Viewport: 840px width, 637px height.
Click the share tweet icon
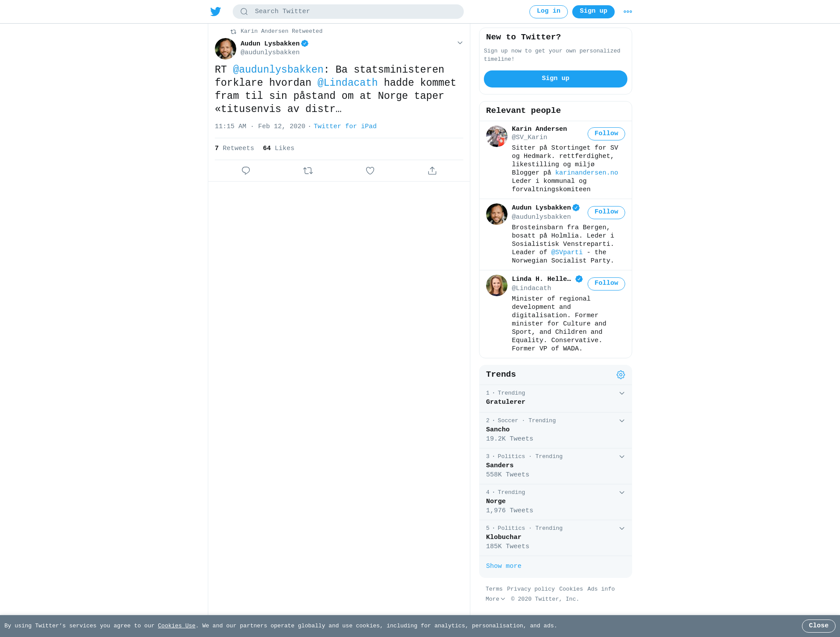click(432, 171)
